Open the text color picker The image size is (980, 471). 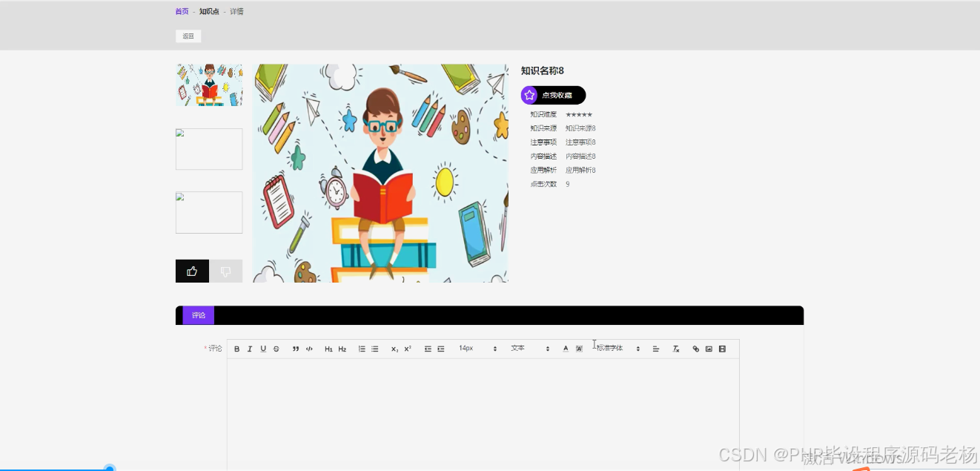pyautogui.click(x=566, y=349)
